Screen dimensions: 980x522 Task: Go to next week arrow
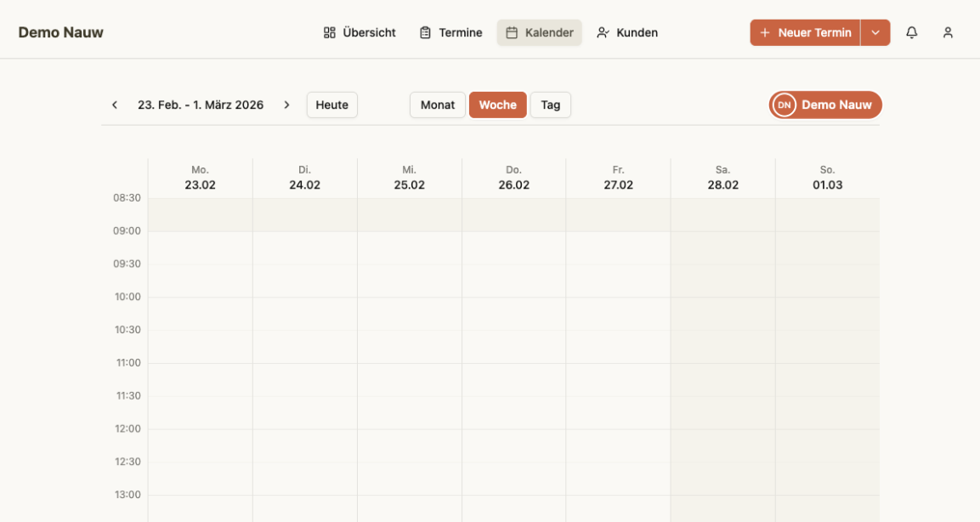pos(287,105)
